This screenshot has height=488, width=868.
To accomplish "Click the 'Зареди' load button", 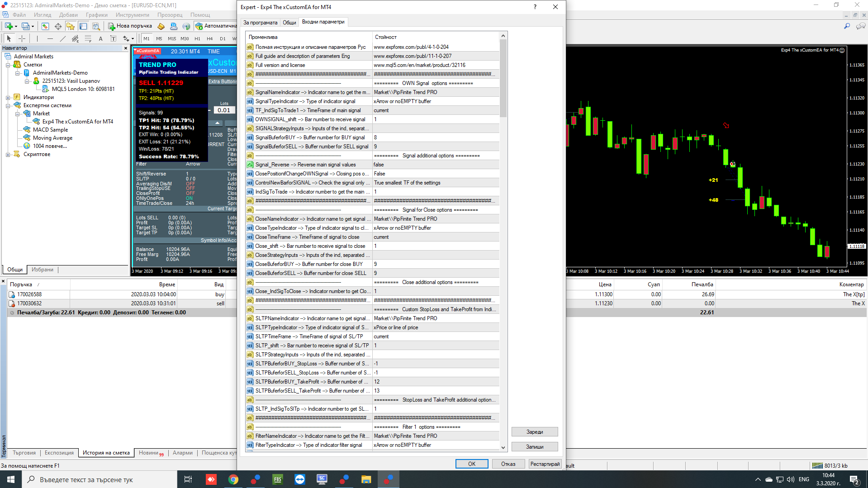I will 535,432.
